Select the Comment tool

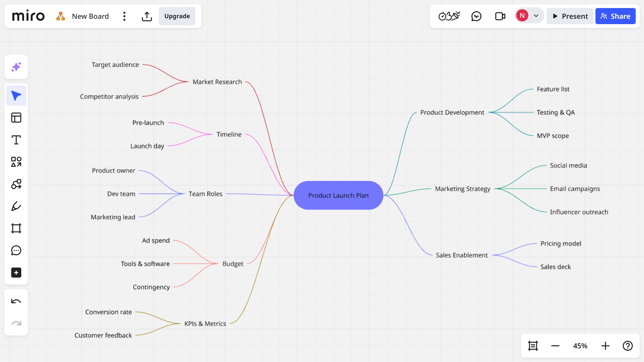tap(16, 250)
